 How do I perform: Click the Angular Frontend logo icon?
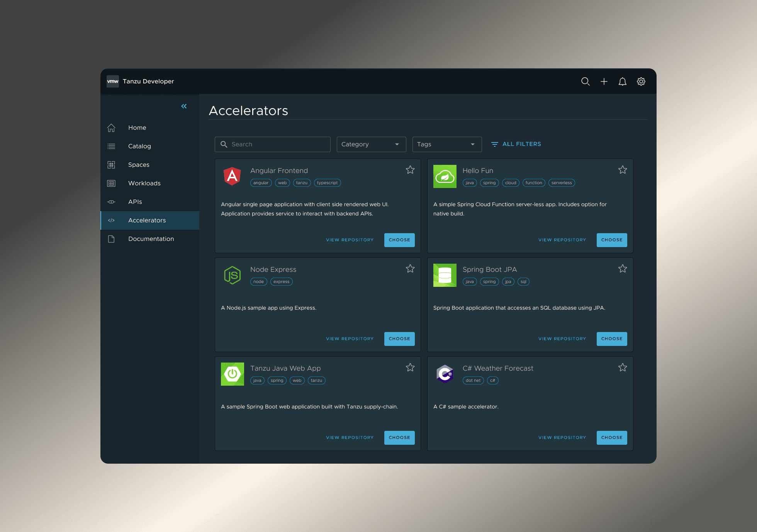tap(232, 176)
